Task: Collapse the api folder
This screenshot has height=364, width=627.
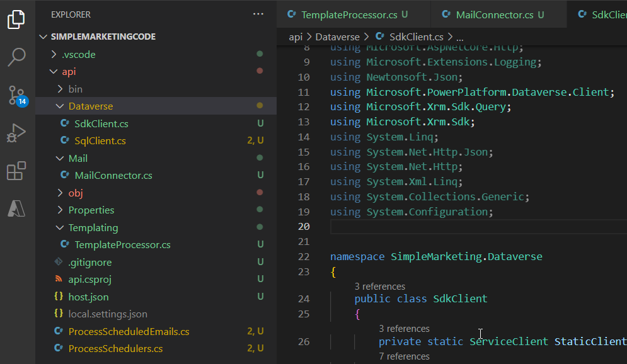Action: pyautogui.click(x=54, y=72)
